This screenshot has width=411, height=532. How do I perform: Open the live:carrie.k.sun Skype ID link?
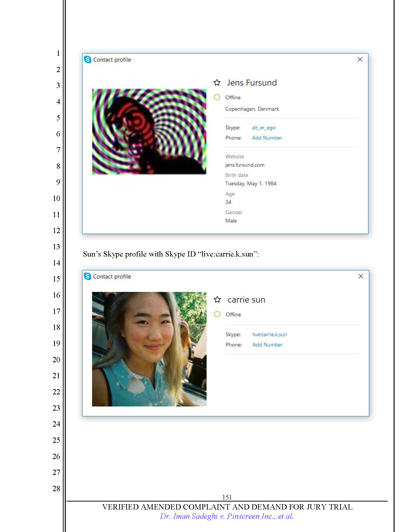[269, 334]
